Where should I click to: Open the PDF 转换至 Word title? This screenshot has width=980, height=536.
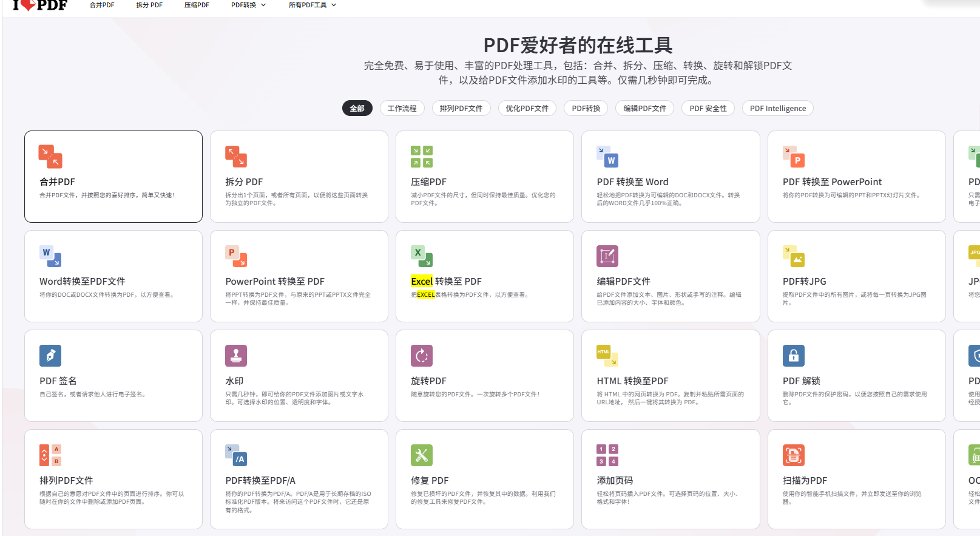(x=632, y=181)
